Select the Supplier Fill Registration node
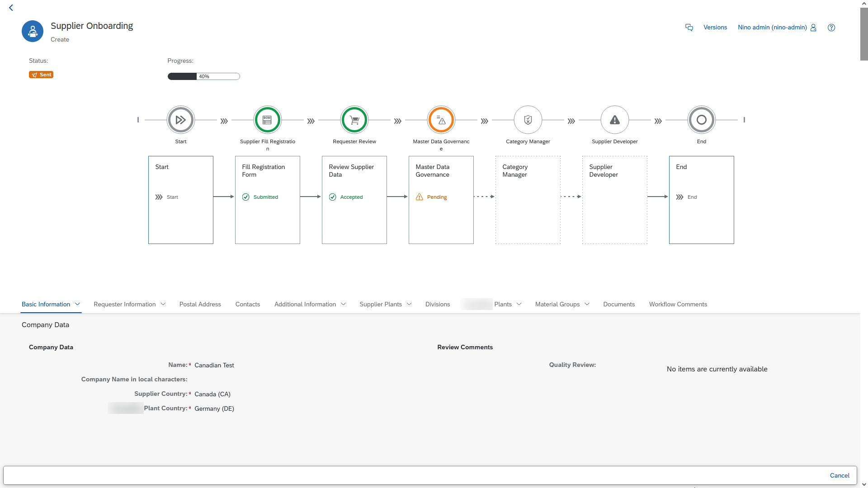Image resolution: width=868 pixels, height=488 pixels. 268,120
